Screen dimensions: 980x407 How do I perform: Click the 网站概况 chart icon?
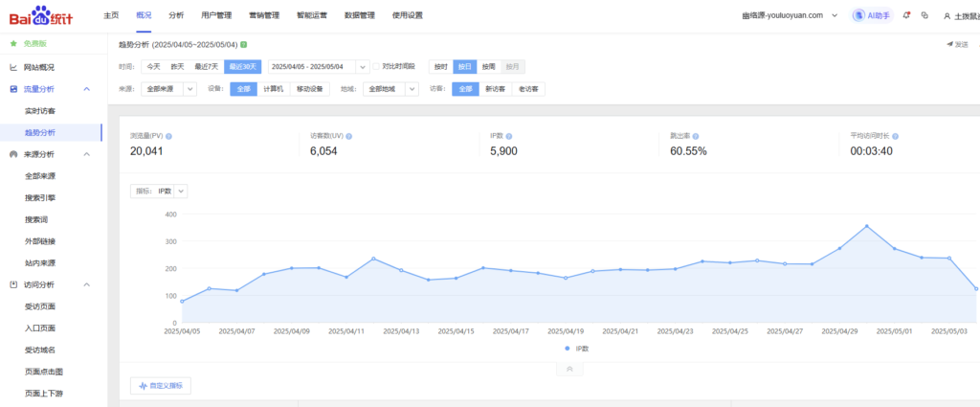(13, 68)
